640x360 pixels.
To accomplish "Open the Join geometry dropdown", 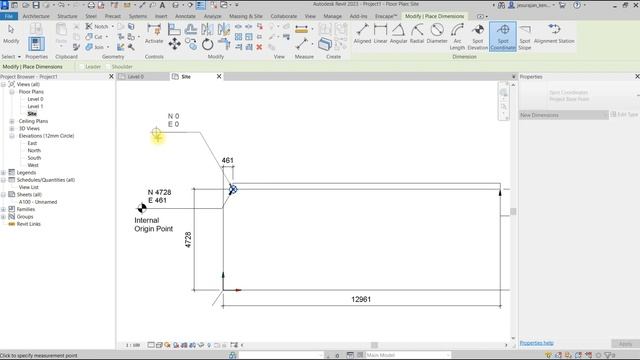I will [108, 47].
